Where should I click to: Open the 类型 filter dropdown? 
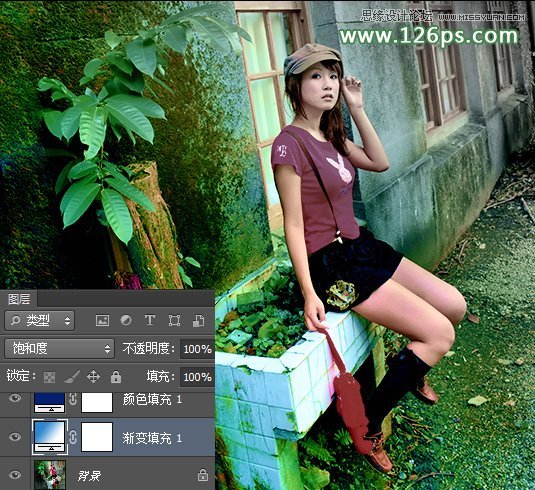point(40,320)
